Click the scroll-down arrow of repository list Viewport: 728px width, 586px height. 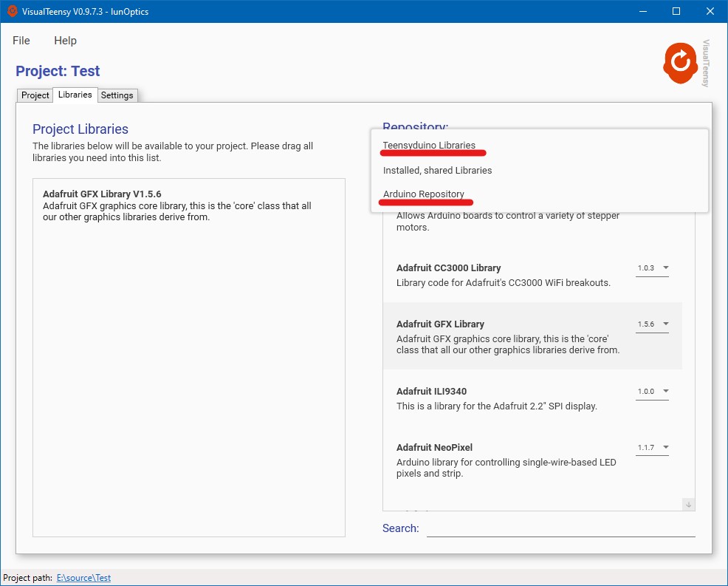[x=689, y=505]
